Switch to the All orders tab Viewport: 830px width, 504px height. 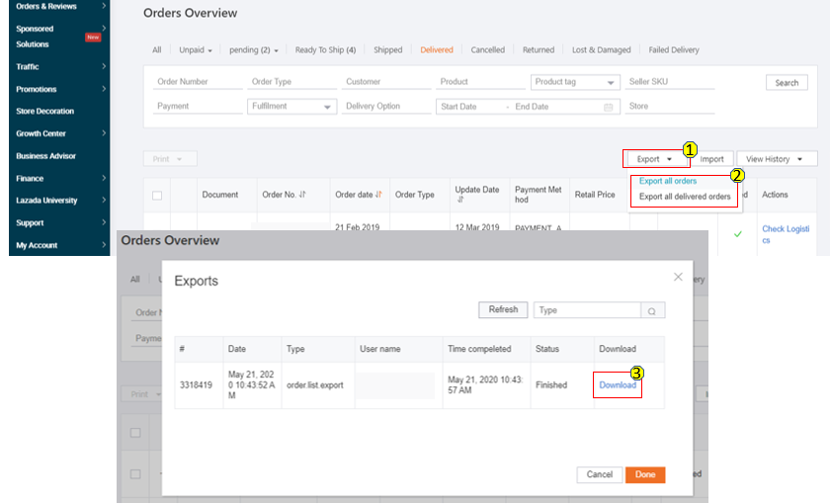tap(157, 49)
